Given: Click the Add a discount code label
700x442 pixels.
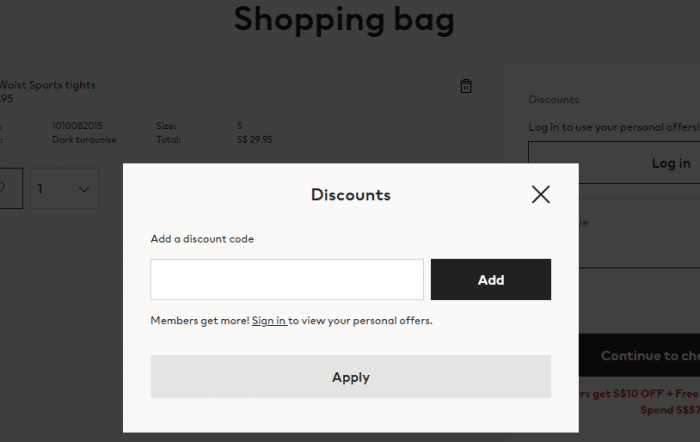Looking at the screenshot, I should [202, 239].
